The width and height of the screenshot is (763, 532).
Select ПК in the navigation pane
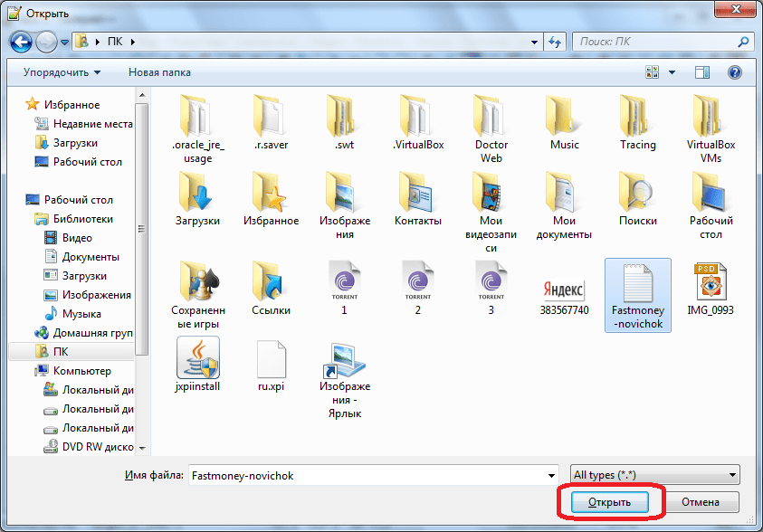tap(71, 352)
